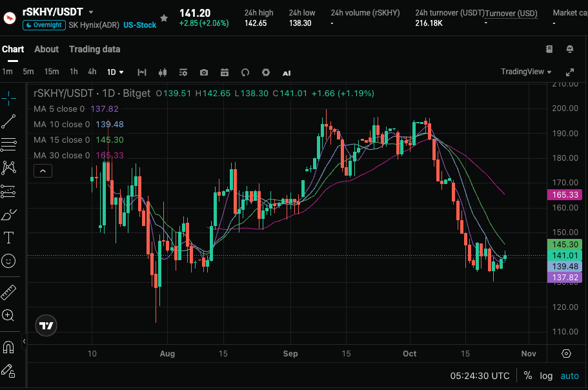The height and width of the screenshot is (390, 588).
Task: Open the About tab
Action: click(x=46, y=49)
